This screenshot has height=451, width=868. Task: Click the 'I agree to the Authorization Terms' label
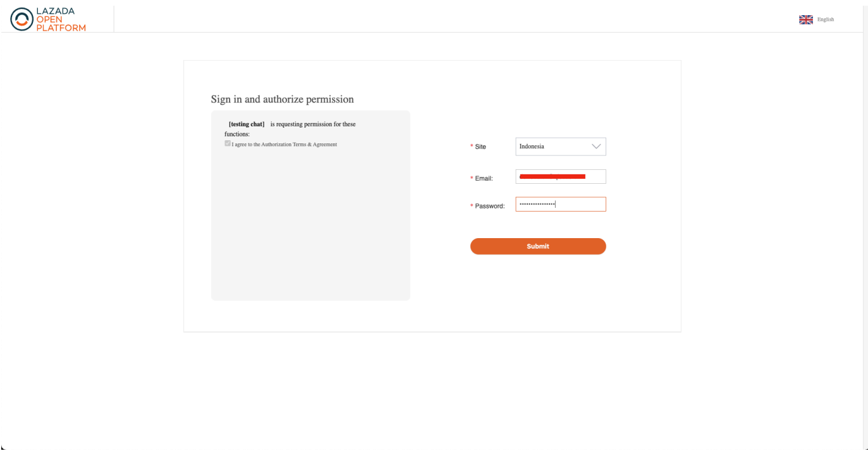click(x=284, y=145)
